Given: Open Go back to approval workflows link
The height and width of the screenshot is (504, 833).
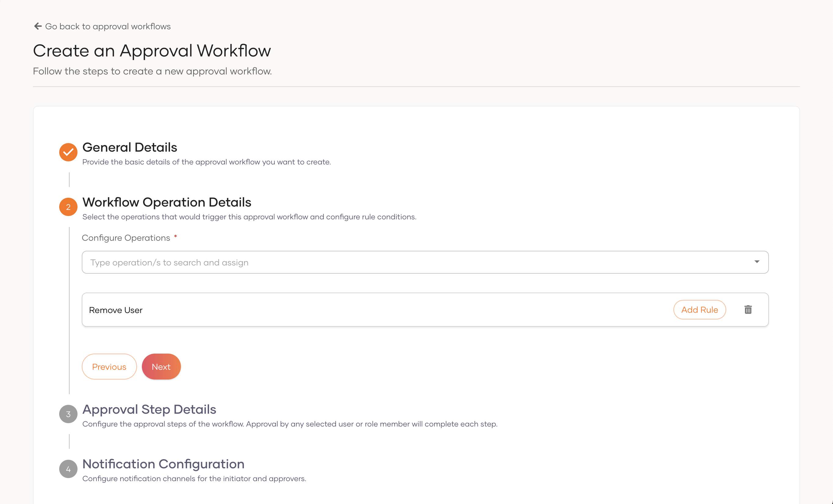Looking at the screenshot, I should coord(108,26).
